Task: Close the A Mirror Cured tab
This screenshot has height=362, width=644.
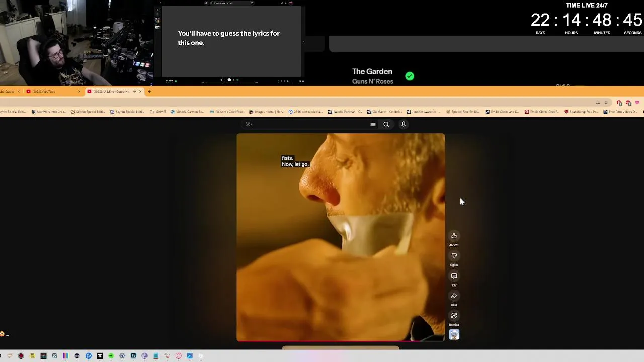Action: (140, 91)
